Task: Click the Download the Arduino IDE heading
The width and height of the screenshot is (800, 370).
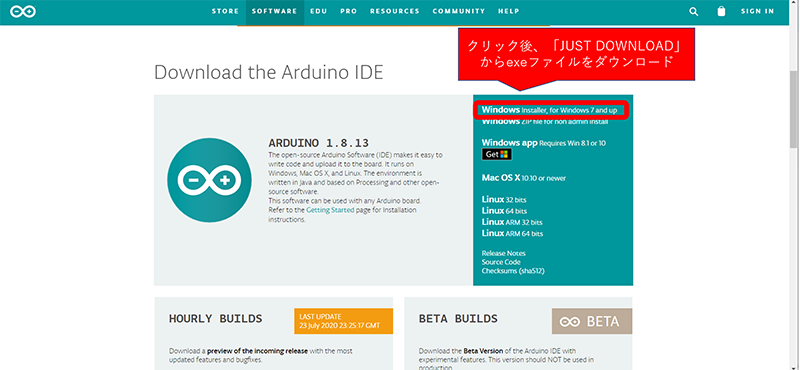Action: 268,72
